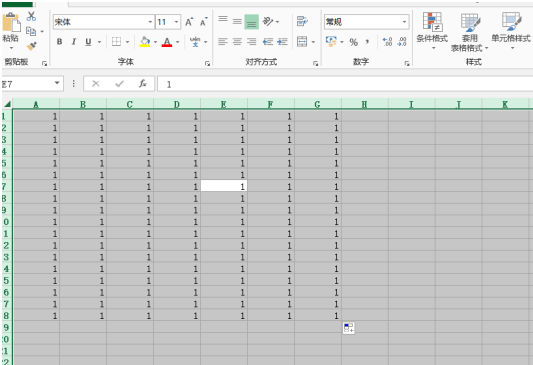Screen dimensions: 533x365
Task: Cancel entry with the X button
Action: click(x=96, y=84)
